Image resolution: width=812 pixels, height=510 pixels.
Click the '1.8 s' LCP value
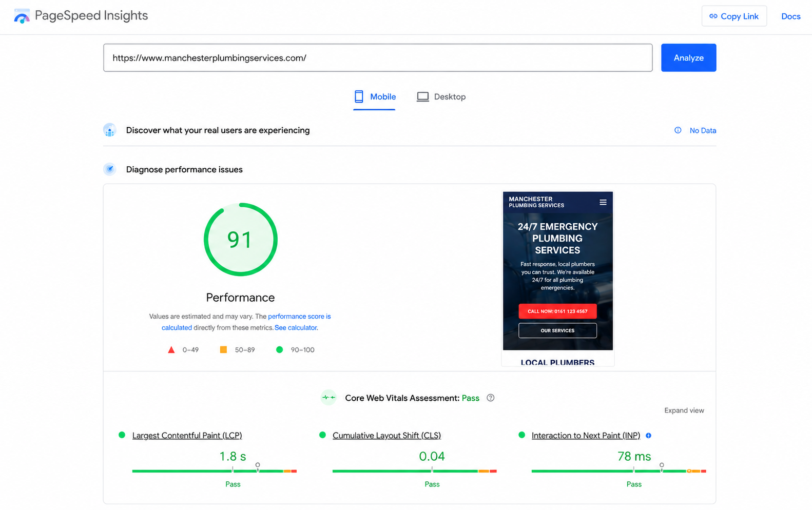(233, 456)
